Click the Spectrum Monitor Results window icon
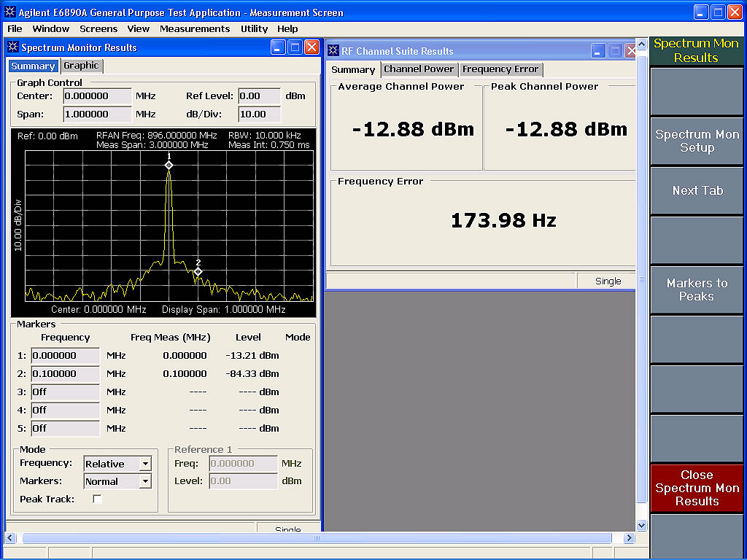The width and height of the screenshot is (747, 560). (x=13, y=47)
